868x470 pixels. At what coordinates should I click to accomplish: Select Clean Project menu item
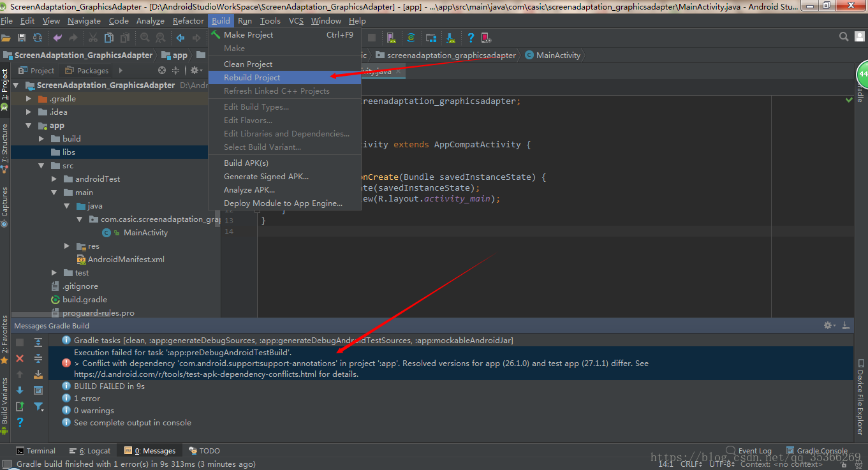coord(284,64)
